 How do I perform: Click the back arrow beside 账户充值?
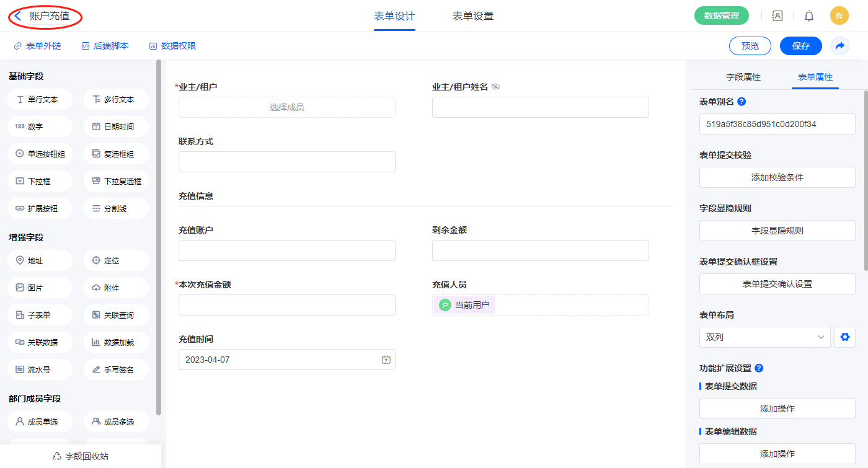pos(18,16)
